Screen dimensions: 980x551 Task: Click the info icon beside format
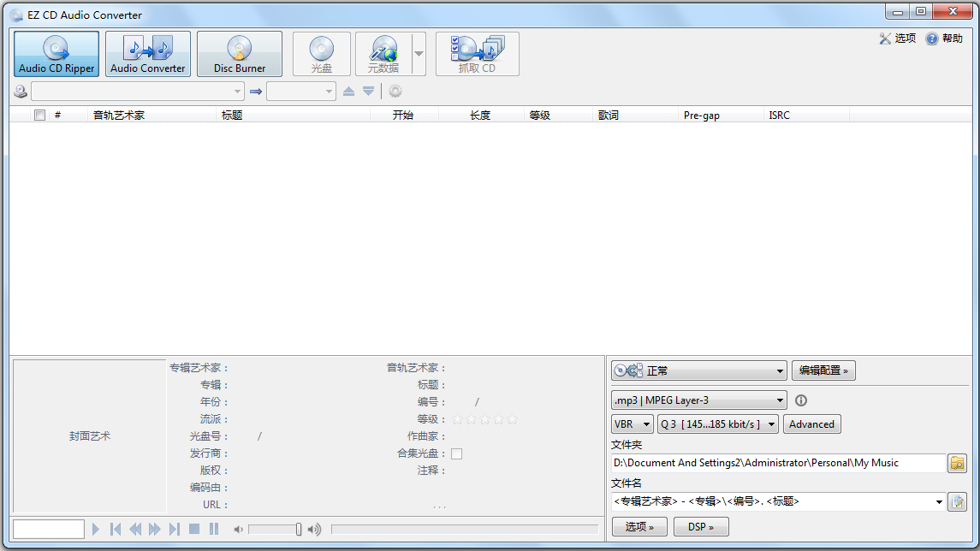(801, 400)
